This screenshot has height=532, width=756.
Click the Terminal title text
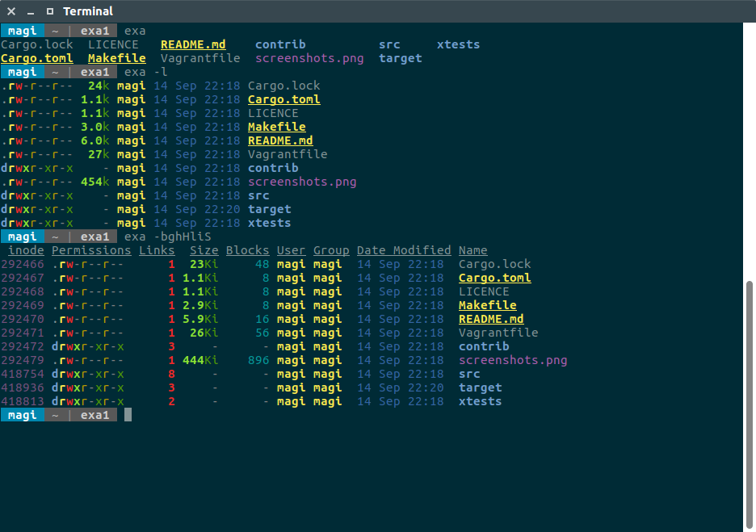coord(88,11)
